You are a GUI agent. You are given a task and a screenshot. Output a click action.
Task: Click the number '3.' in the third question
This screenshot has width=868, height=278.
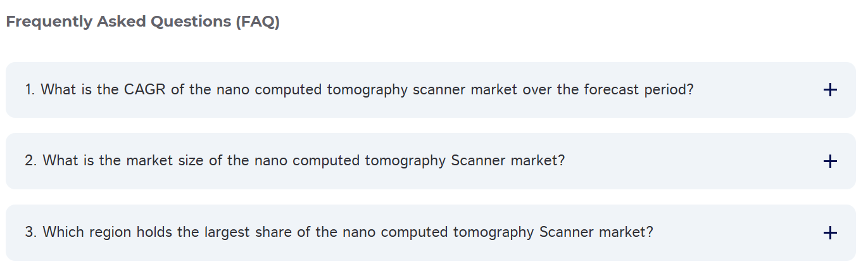click(x=31, y=232)
